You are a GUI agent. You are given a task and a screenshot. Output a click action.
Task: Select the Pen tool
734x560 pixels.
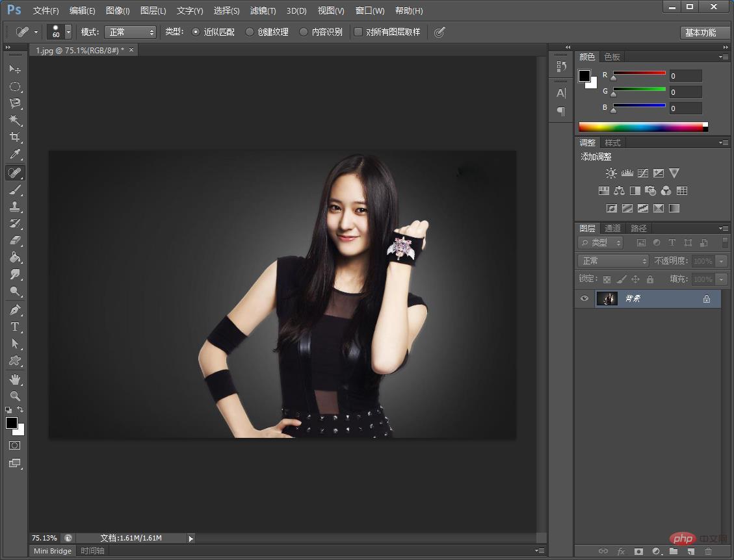(x=15, y=309)
